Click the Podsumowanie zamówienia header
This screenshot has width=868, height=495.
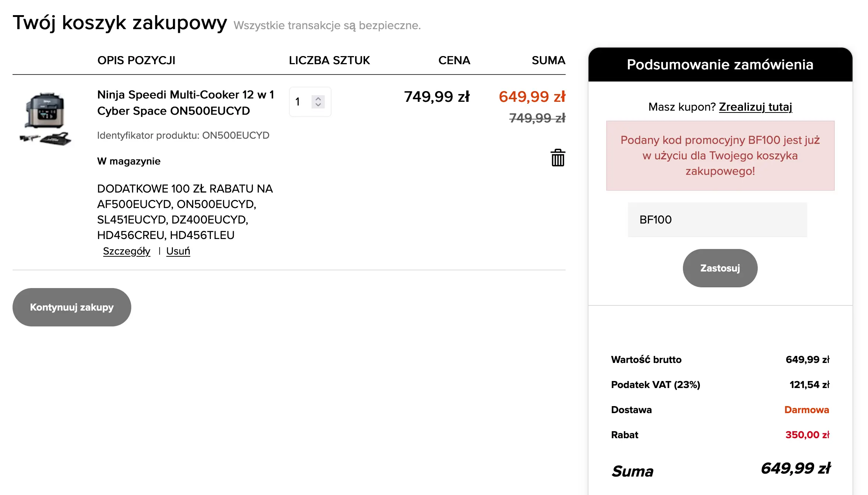720,65
